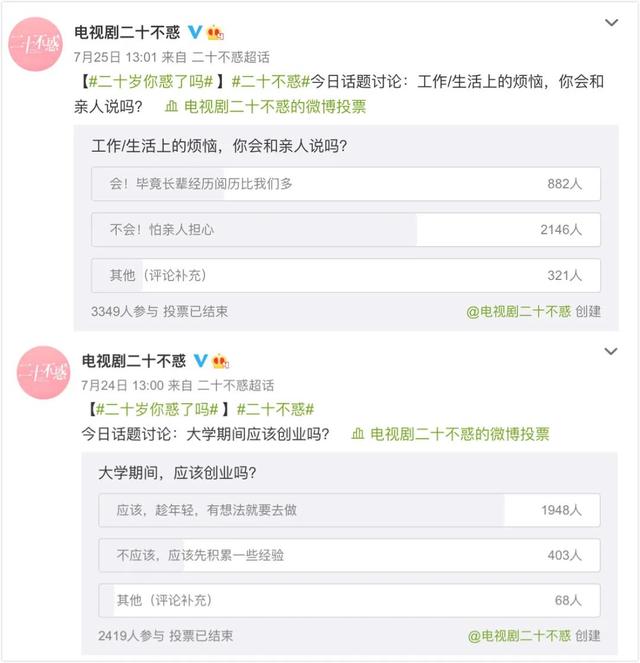Click the crown member icon on the second post

(220, 361)
